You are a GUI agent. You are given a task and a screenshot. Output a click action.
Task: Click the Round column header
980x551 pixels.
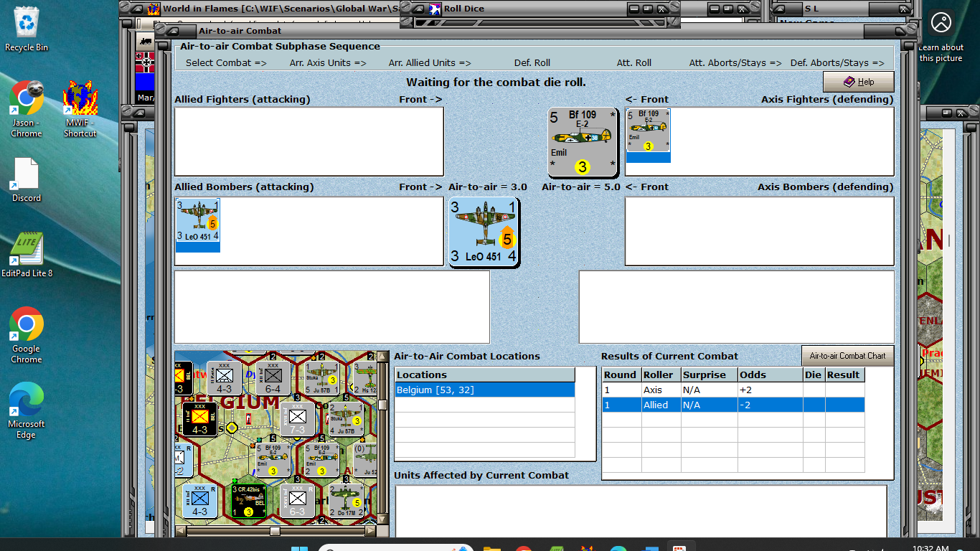[621, 375]
